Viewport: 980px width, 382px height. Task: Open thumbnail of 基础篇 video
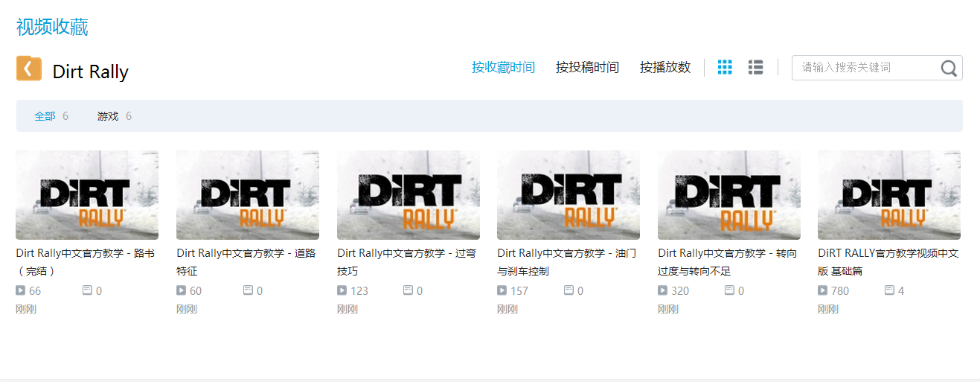click(x=889, y=195)
